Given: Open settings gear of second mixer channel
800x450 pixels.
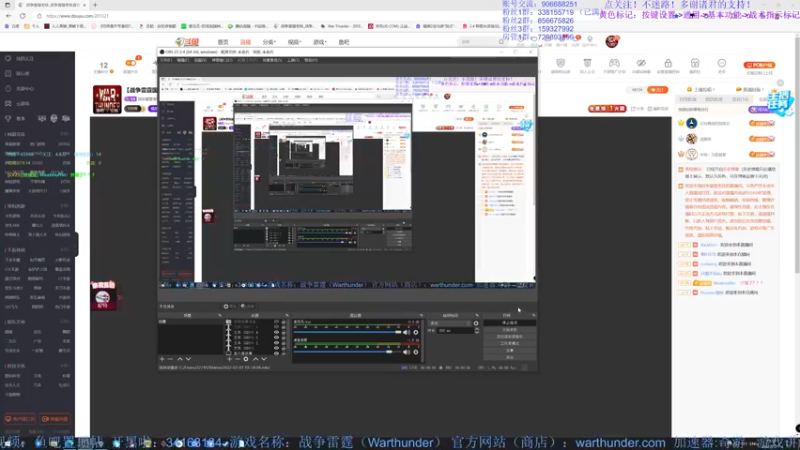Looking at the screenshot, I should [x=416, y=352].
